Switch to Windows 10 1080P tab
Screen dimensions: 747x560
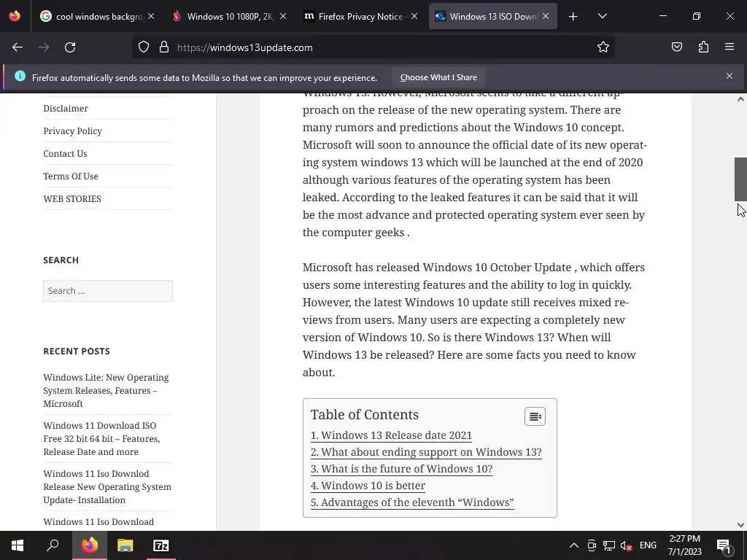pos(229,16)
